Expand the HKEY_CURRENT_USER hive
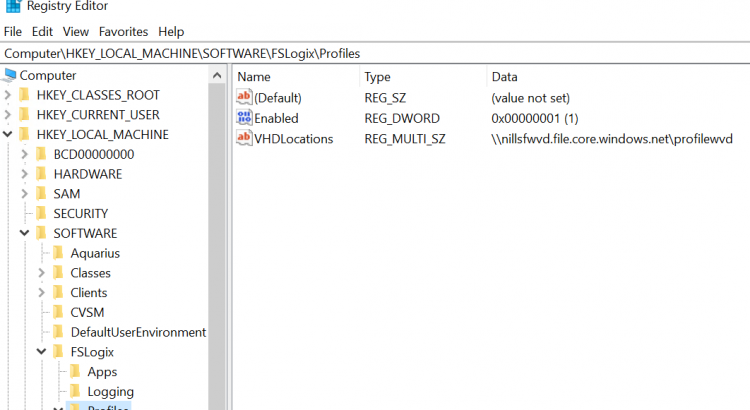The width and height of the screenshot is (750, 410). (7, 115)
